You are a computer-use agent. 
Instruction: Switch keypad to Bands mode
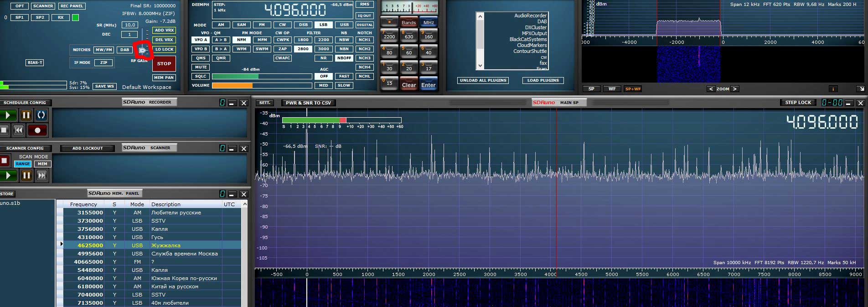(409, 22)
